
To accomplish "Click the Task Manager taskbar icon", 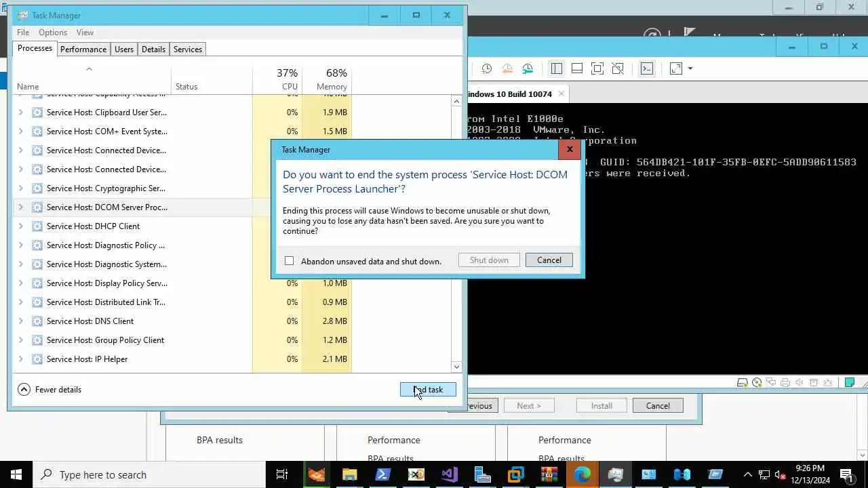I will tap(616, 474).
